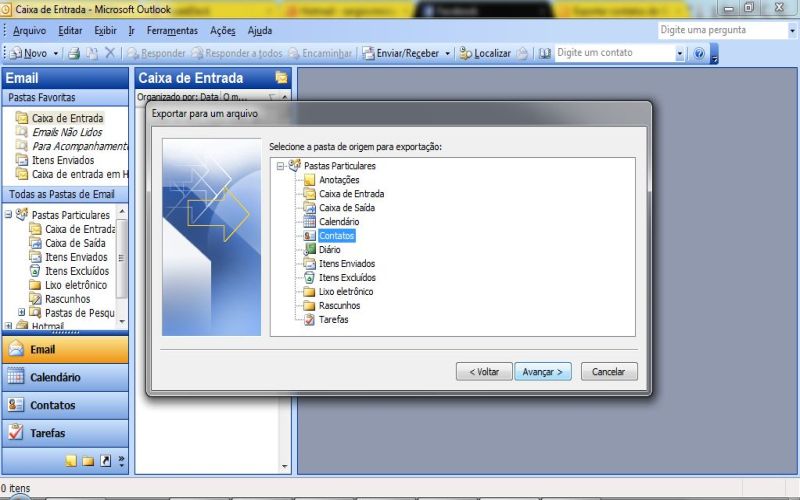Switch to Calendário navigation pane button
The width and height of the screenshot is (800, 500).
[65, 378]
